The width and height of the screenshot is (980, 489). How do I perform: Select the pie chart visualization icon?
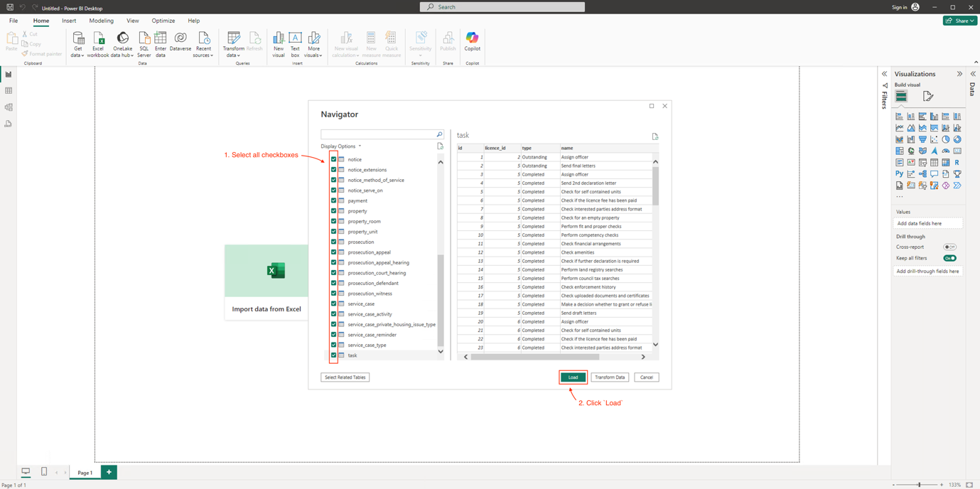tap(945, 139)
